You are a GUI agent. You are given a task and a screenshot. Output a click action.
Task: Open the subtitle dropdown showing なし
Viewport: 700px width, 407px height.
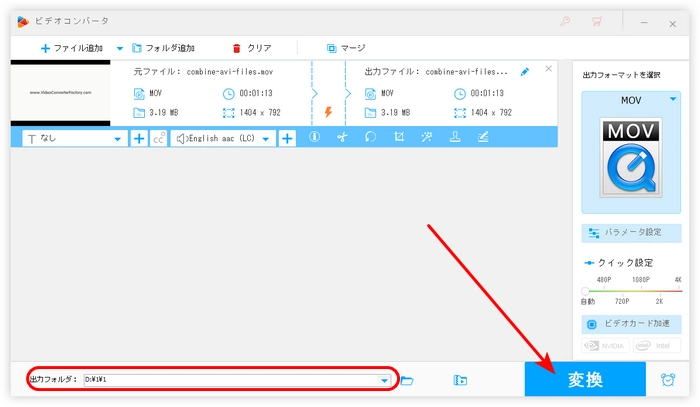[x=75, y=139]
